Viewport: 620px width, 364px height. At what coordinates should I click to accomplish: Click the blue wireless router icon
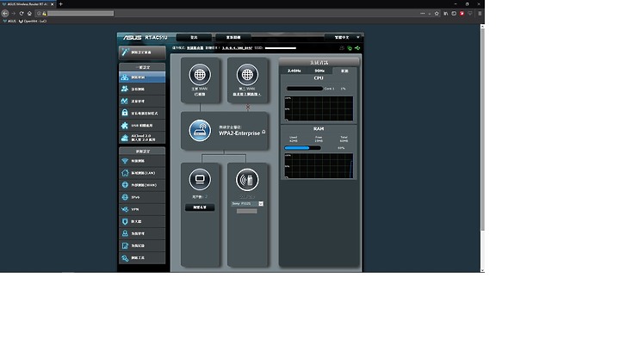tap(200, 131)
